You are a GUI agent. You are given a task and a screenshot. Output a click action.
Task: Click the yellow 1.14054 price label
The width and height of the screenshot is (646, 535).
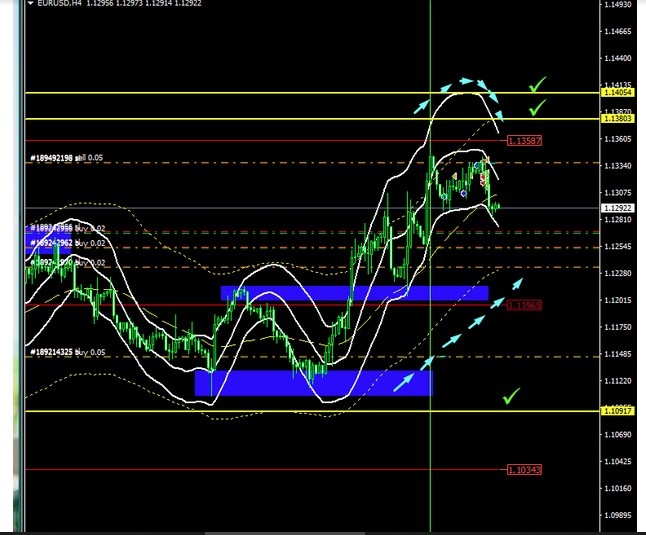[x=617, y=93]
